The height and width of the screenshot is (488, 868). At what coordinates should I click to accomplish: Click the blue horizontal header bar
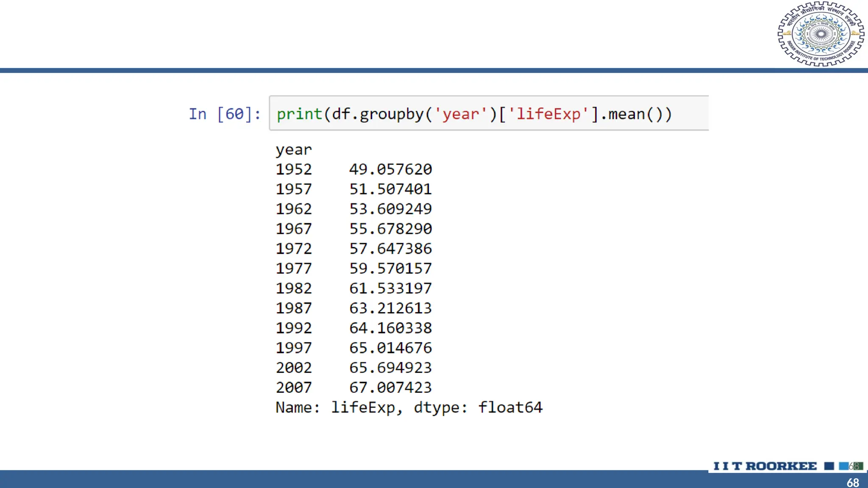coord(381,70)
